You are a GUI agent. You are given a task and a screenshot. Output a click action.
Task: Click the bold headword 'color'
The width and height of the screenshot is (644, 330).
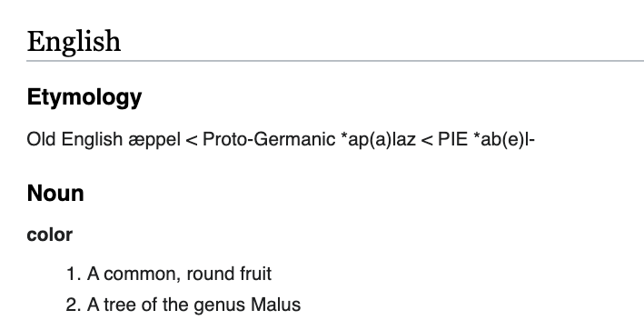pyautogui.click(x=50, y=235)
